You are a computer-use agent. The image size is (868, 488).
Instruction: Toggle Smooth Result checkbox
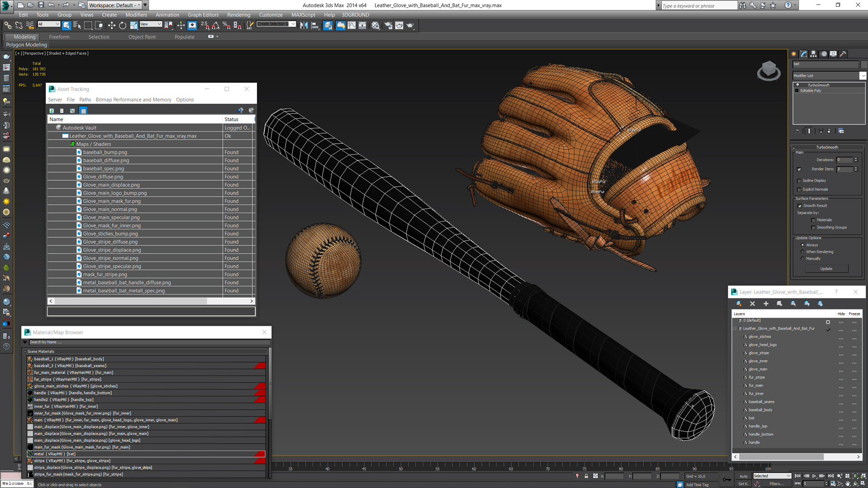[x=800, y=206]
